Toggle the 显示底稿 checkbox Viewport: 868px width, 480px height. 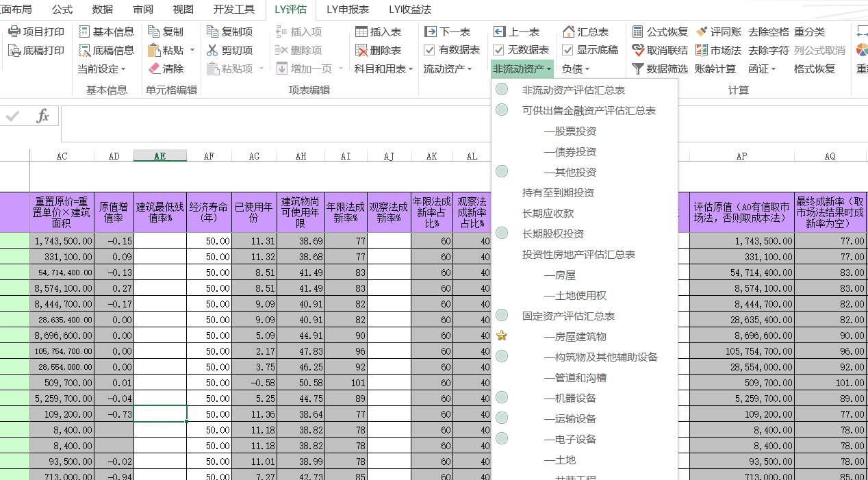tap(567, 50)
